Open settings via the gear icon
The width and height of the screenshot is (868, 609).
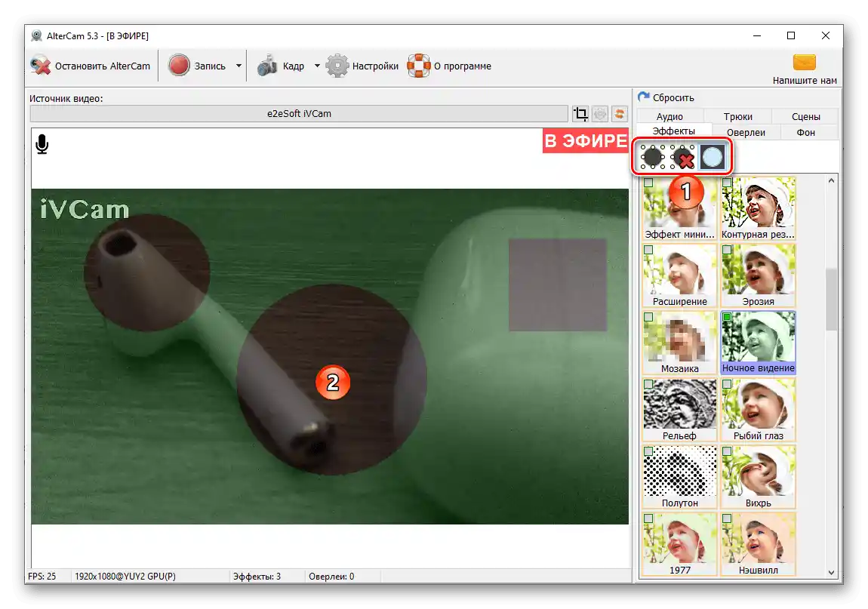click(x=337, y=66)
